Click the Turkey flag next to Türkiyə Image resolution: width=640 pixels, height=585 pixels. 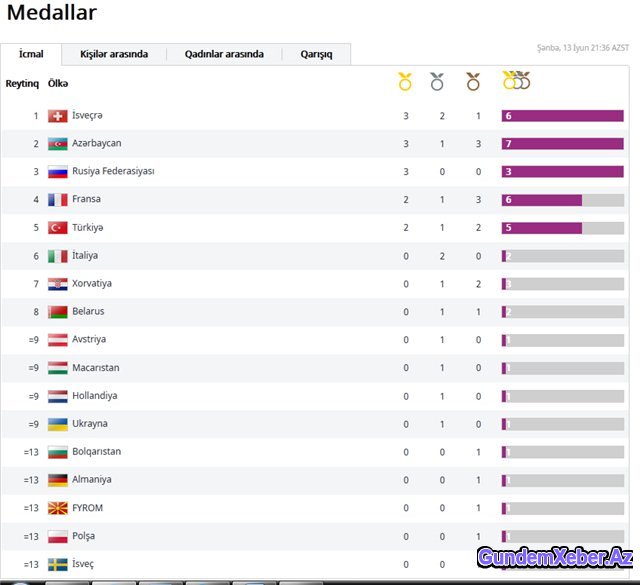pos(58,228)
